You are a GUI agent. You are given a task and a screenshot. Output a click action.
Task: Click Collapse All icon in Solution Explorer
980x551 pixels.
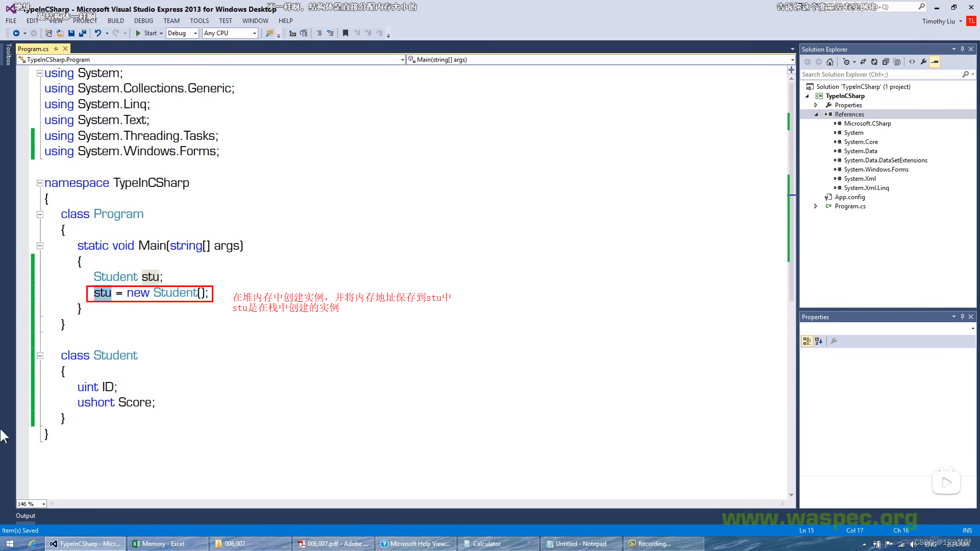886,62
